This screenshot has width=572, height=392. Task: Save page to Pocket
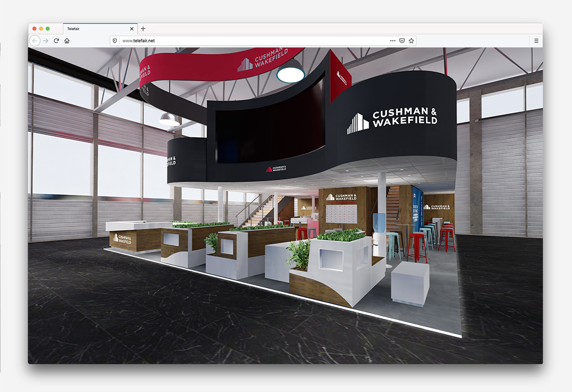(402, 41)
